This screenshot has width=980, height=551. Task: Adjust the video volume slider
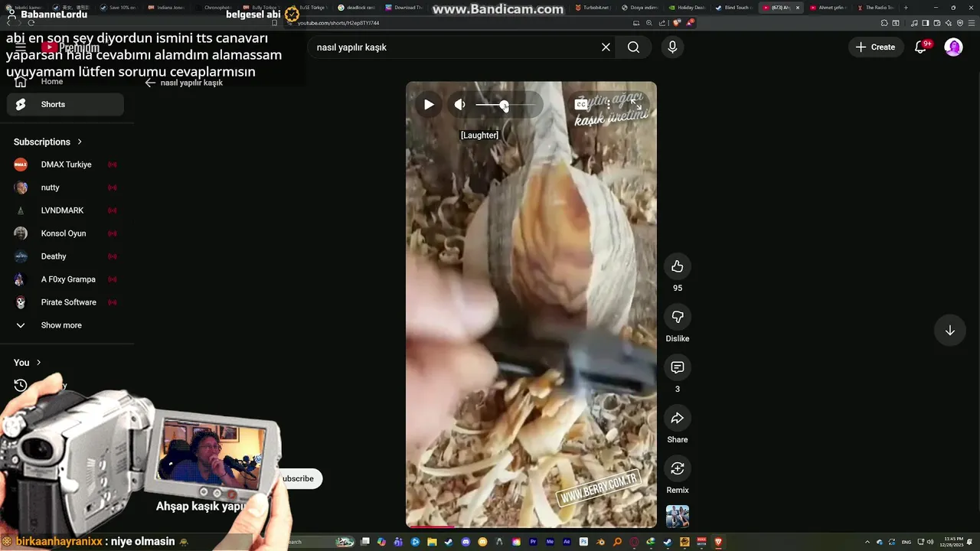pyautogui.click(x=505, y=105)
